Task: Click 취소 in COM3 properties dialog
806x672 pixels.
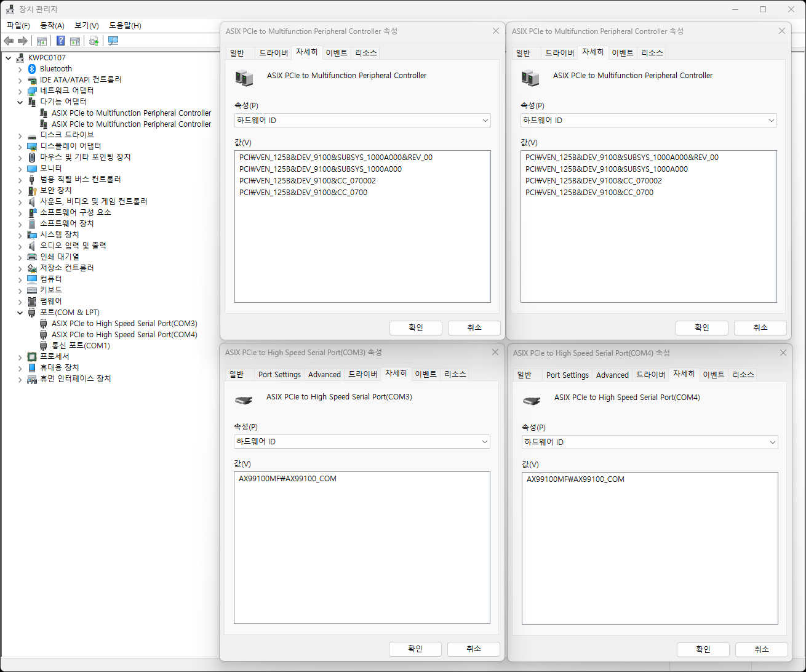Action: [x=474, y=649]
